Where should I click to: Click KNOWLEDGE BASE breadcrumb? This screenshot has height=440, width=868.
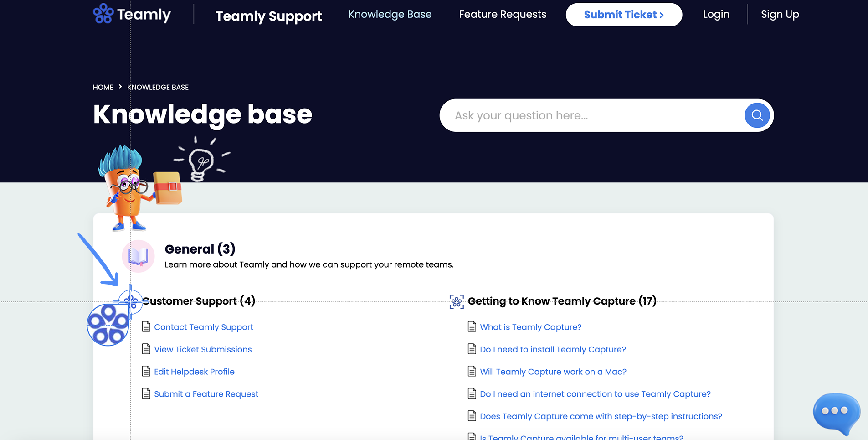(x=158, y=87)
